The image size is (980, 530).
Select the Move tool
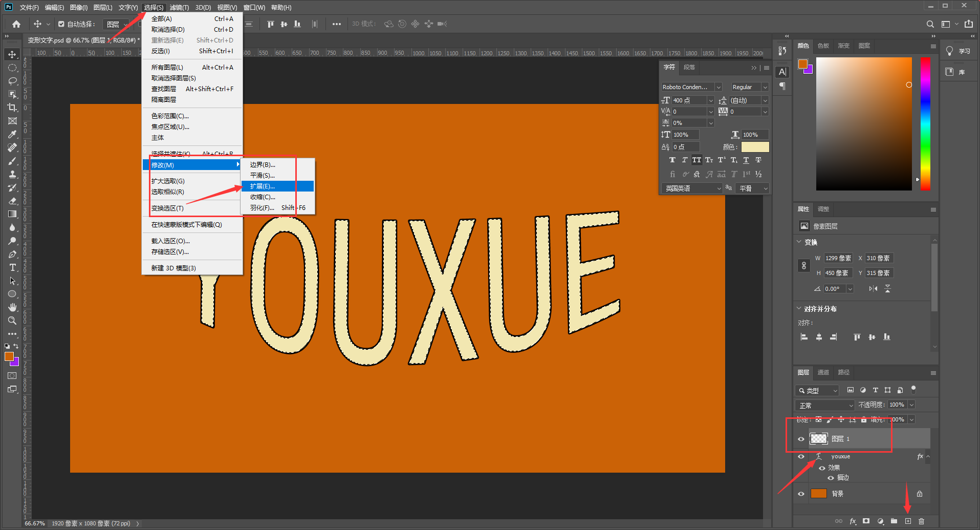(x=12, y=54)
